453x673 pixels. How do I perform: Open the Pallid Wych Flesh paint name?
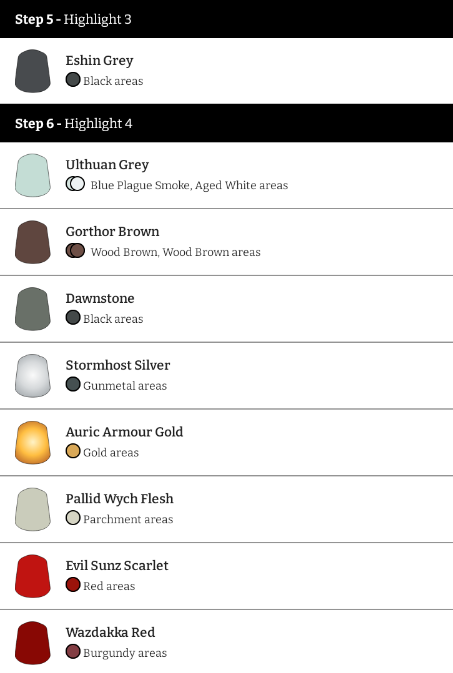point(119,498)
